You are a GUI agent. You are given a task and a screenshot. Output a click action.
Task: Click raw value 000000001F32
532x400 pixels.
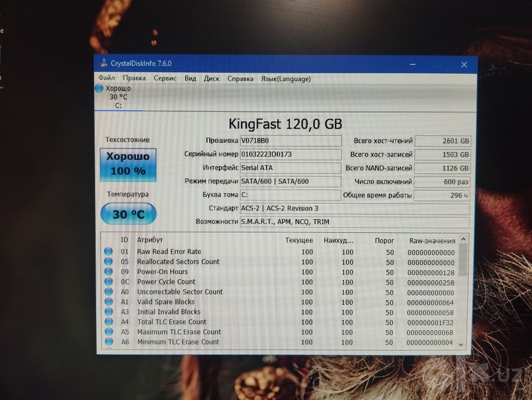(x=430, y=323)
